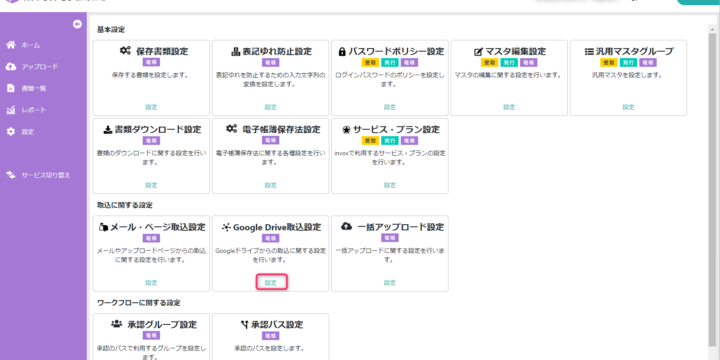Image resolution: width=720 pixels, height=360 pixels.
Task: Click the branch icon beside 承認パス設定
Action: [244, 325]
